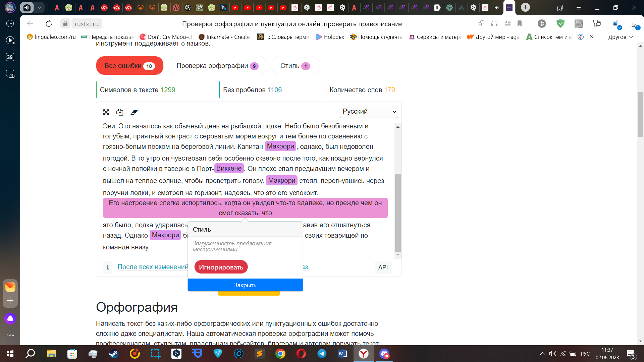
Task: Switch to the Стиль tab
Action: 295,66
